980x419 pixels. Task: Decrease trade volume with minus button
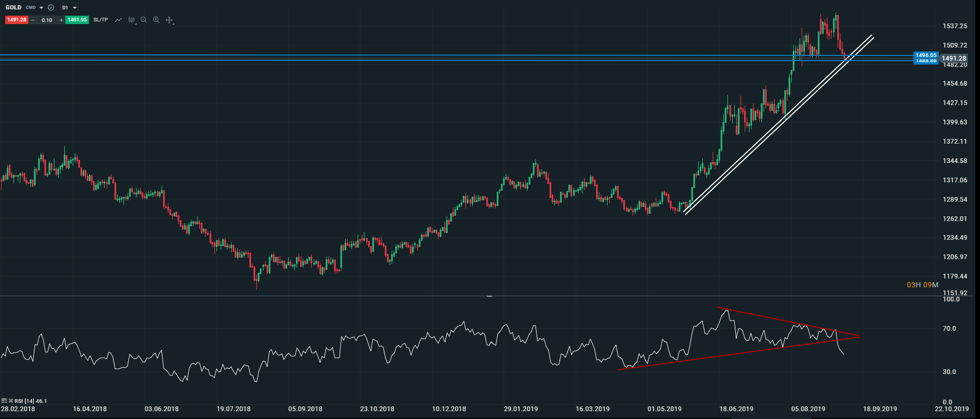click(33, 20)
